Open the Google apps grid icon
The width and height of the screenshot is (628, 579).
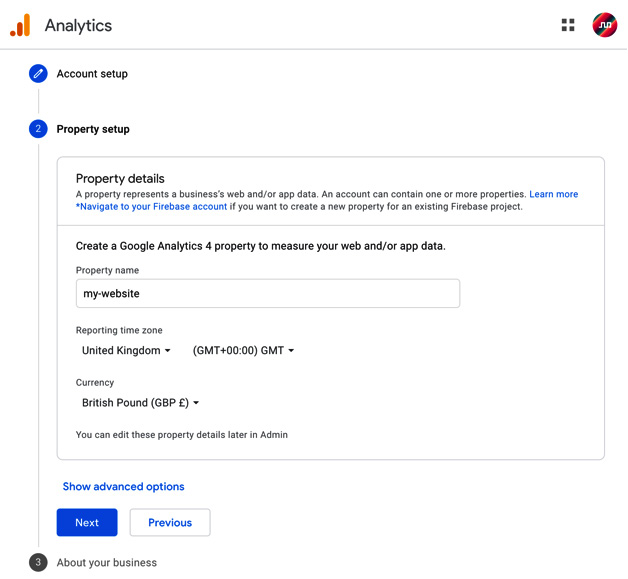tap(568, 25)
